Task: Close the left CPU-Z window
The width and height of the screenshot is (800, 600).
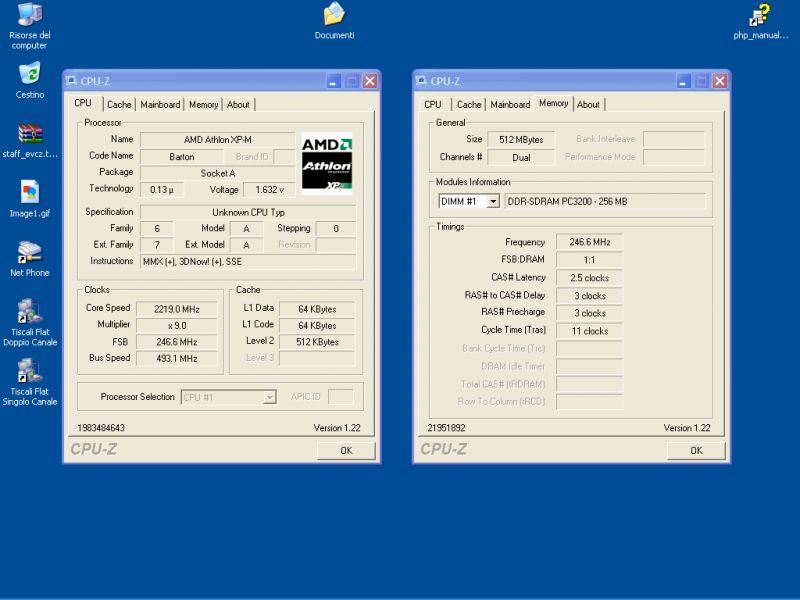Action: [370, 81]
